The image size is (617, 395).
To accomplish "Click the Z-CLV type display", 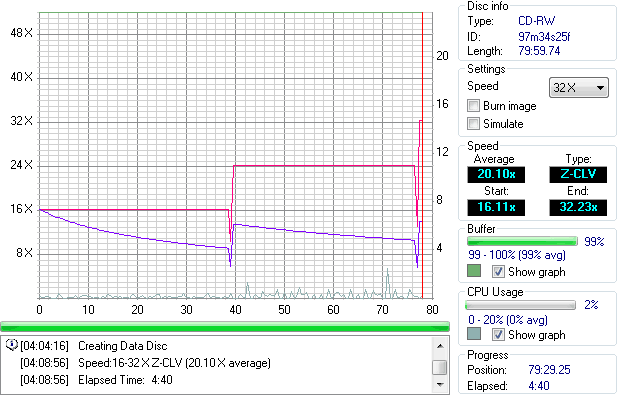I will click(x=578, y=174).
